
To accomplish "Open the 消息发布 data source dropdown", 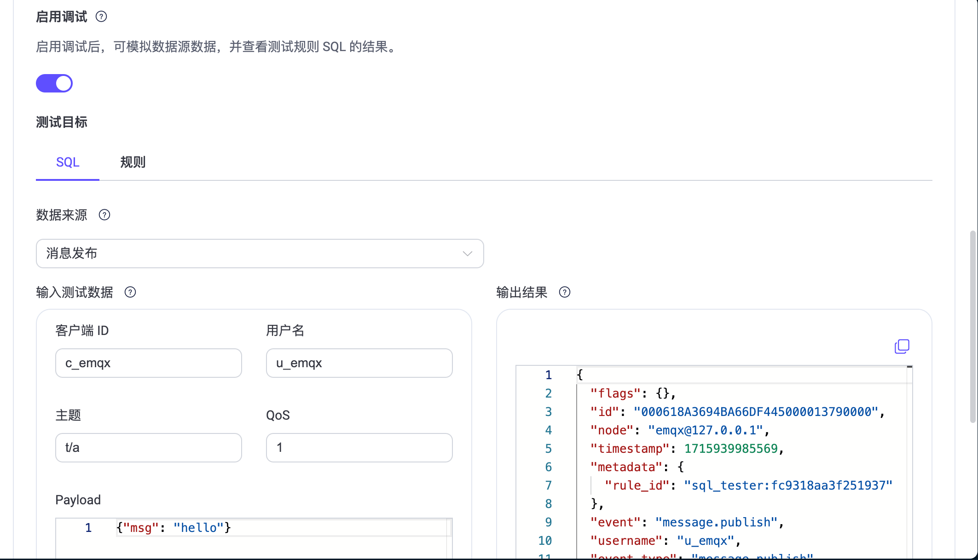I will [x=260, y=254].
